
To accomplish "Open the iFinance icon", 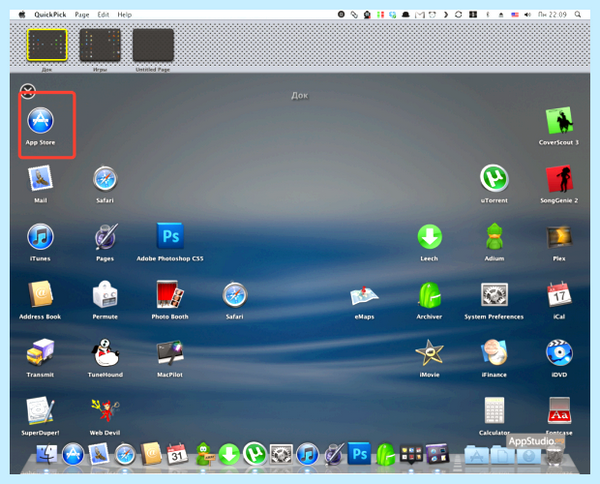I will [x=494, y=352].
